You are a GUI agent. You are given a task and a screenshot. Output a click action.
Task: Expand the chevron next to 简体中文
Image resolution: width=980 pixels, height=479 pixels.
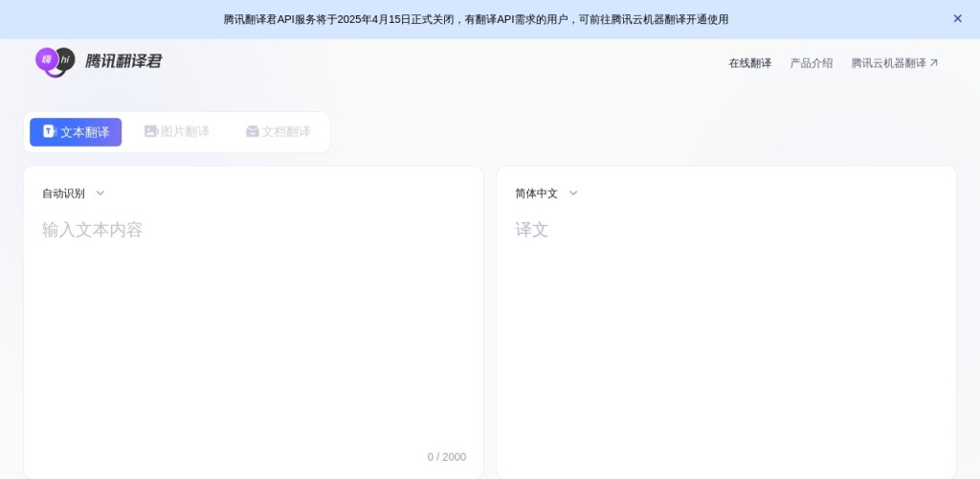click(x=573, y=194)
